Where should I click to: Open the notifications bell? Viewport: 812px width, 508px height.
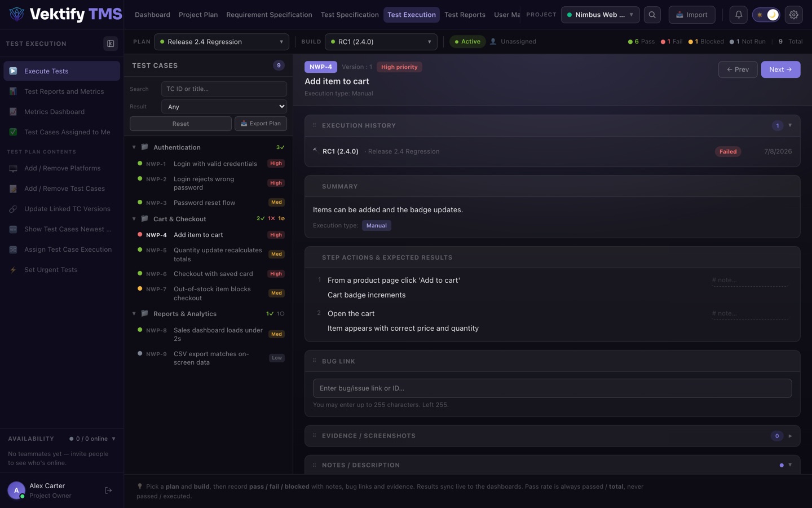(x=739, y=15)
